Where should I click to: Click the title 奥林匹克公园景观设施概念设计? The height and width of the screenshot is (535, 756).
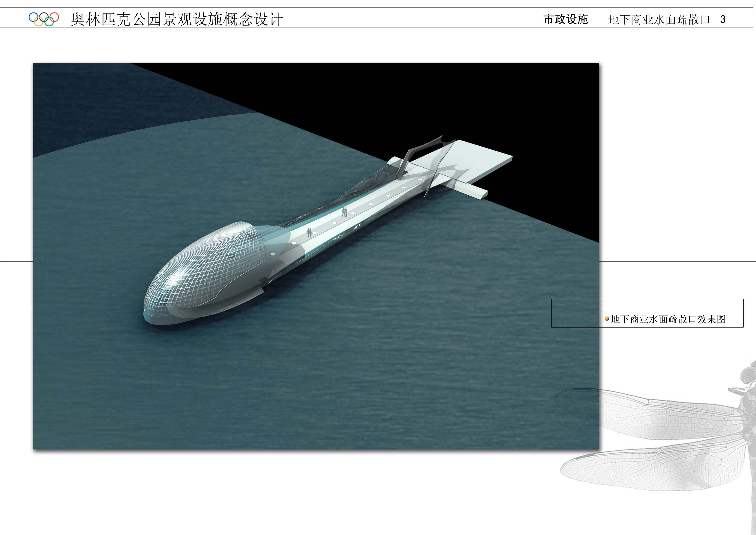(x=177, y=19)
